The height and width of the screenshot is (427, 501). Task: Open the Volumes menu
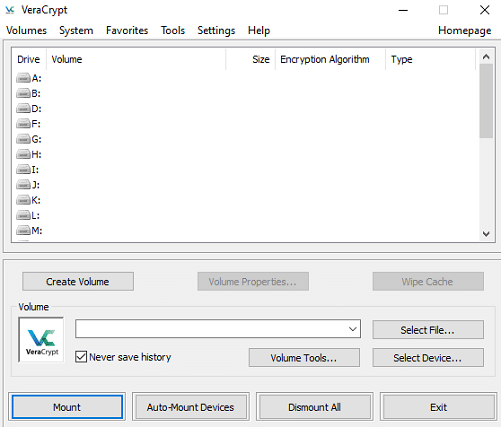(x=26, y=30)
